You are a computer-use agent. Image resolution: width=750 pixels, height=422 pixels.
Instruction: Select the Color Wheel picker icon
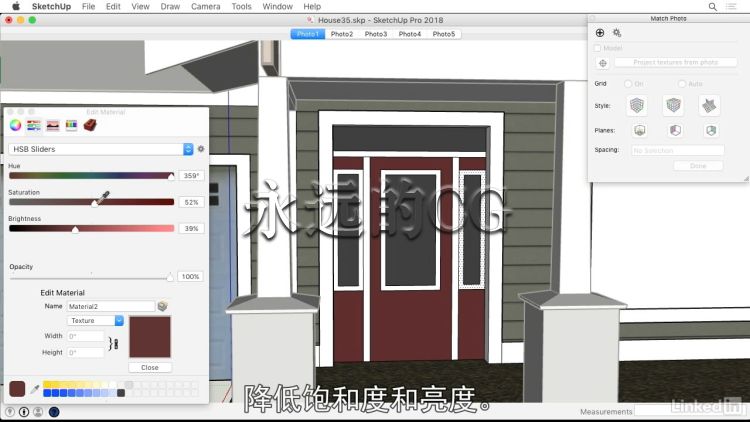15,125
